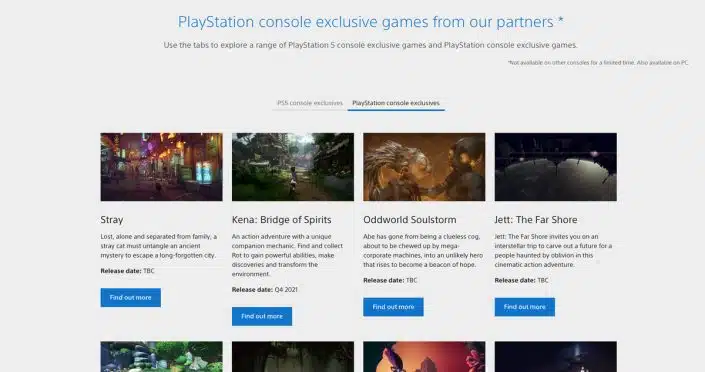Click the Oddworld Soulstorm description paragraph
The image size is (705, 372).
pyautogui.click(x=423, y=251)
